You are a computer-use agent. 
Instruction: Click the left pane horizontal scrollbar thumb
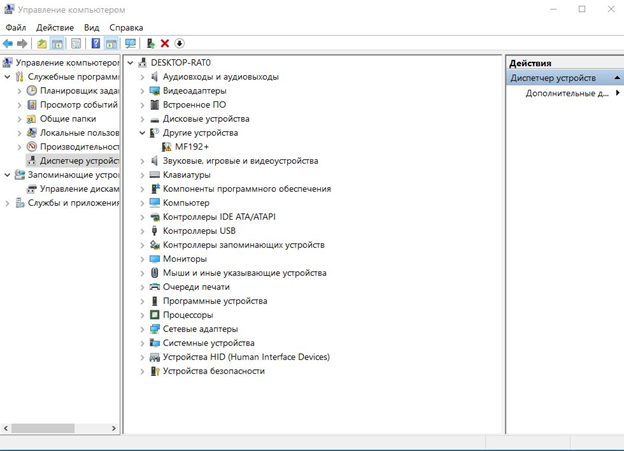coord(43,428)
